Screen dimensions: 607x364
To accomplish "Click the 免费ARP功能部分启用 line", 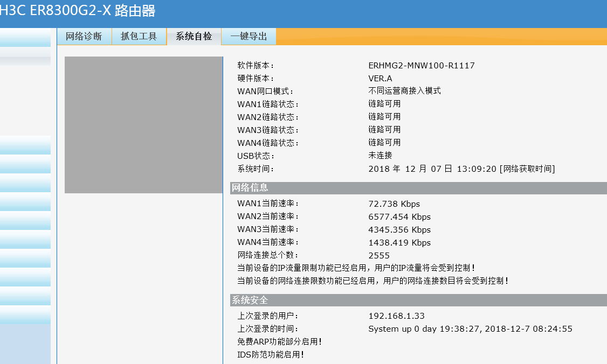I will 279,341.
